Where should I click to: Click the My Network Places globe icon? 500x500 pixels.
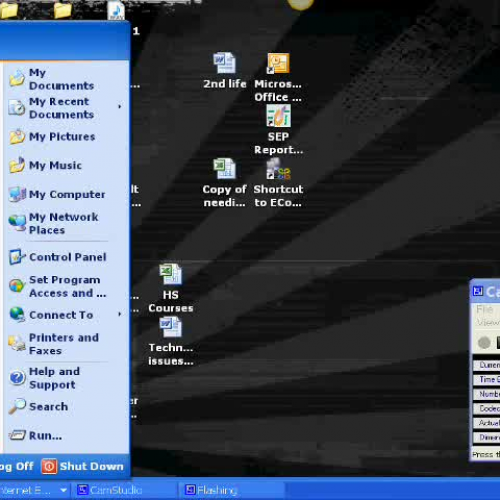(x=17, y=223)
